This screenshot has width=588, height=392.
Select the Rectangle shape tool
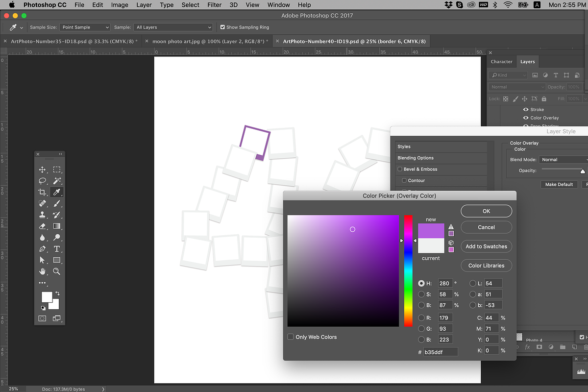pyautogui.click(x=57, y=260)
